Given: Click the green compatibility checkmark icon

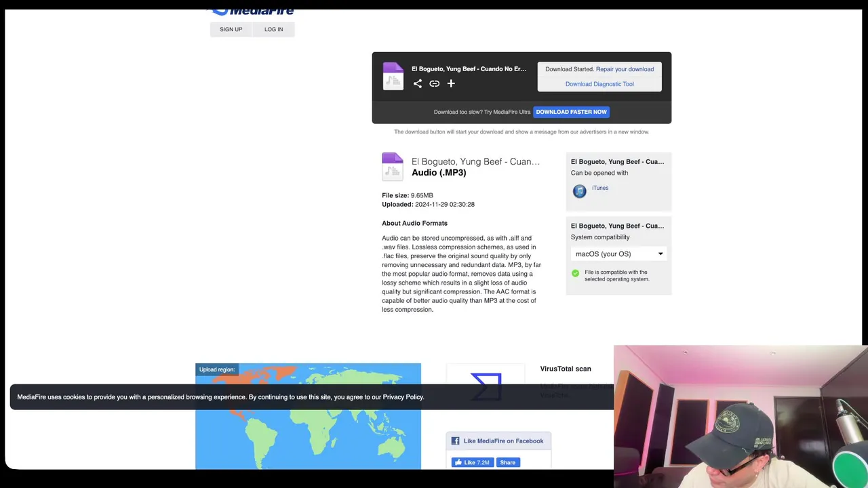Looking at the screenshot, I should [x=576, y=273].
